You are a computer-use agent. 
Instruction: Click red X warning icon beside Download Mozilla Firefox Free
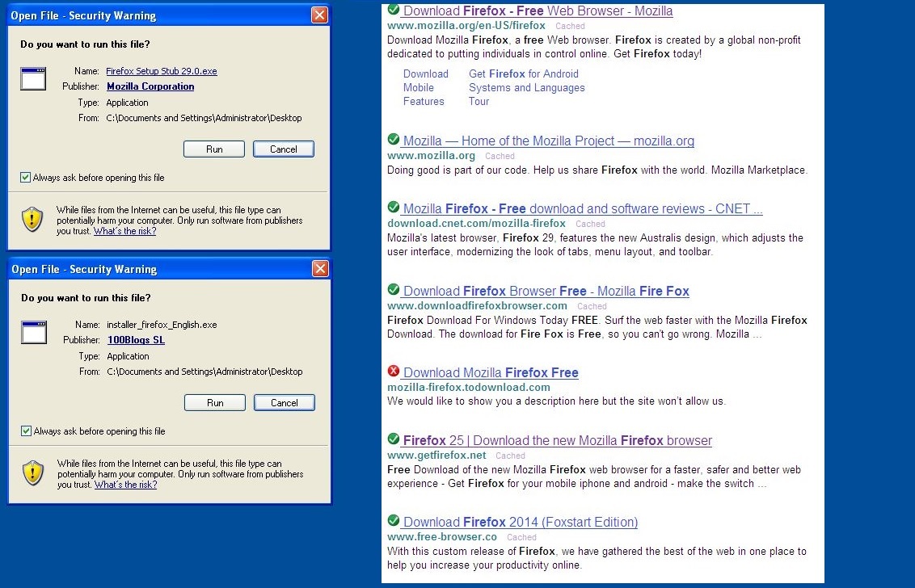point(394,371)
